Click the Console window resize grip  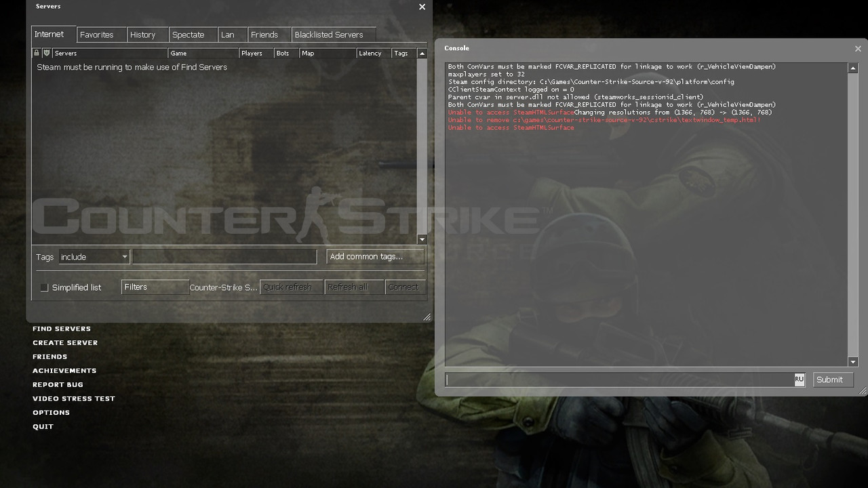pyautogui.click(x=863, y=391)
